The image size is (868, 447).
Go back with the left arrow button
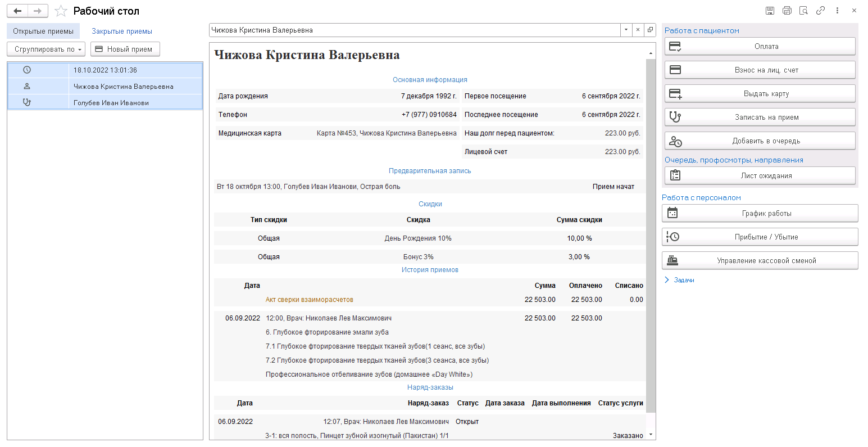(x=17, y=11)
